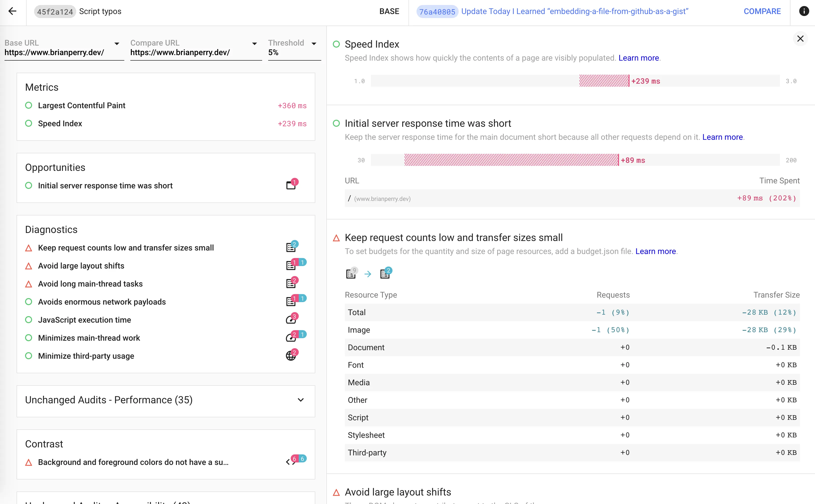Click screenshot icon beside Initial server response time
The height and width of the screenshot is (504, 815).
pyautogui.click(x=291, y=185)
